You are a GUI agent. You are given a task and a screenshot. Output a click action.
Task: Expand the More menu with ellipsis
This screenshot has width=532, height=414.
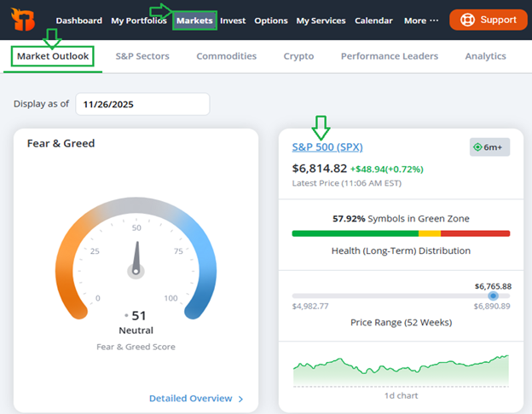pos(421,20)
